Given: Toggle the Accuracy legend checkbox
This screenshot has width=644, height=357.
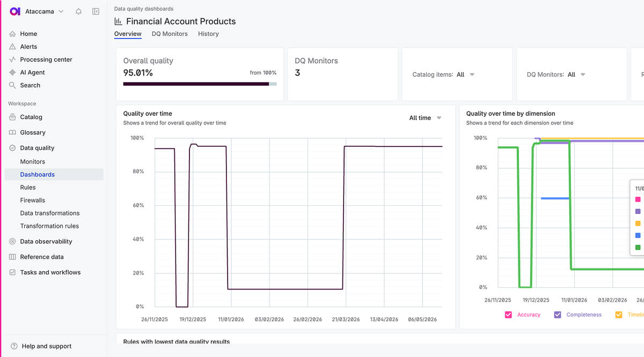Looking at the screenshot, I should coord(508,315).
